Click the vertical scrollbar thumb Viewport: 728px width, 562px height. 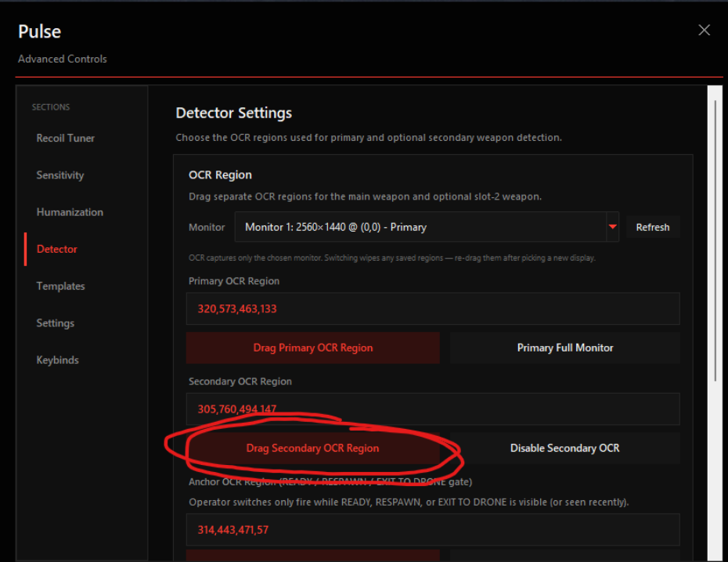click(715, 241)
